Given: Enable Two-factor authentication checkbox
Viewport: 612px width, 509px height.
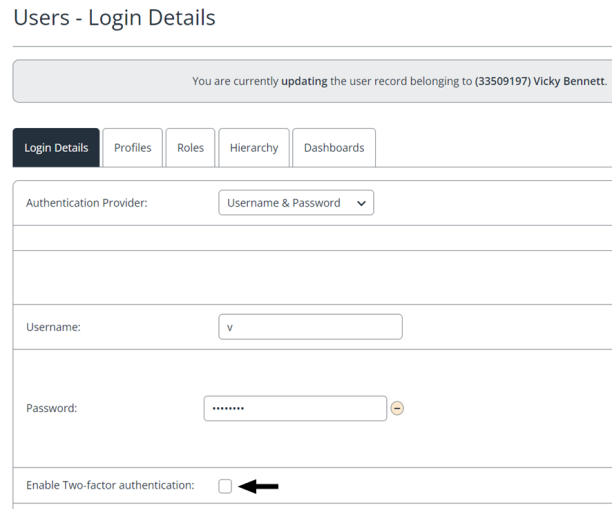Looking at the screenshot, I should 225,486.
